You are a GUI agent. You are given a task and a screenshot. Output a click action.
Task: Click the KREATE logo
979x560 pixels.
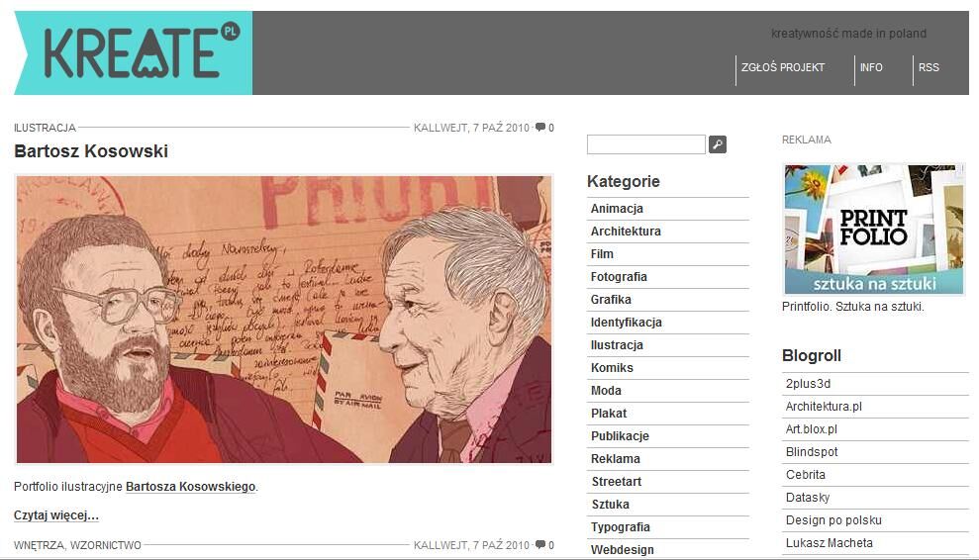[x=134, y=53]
